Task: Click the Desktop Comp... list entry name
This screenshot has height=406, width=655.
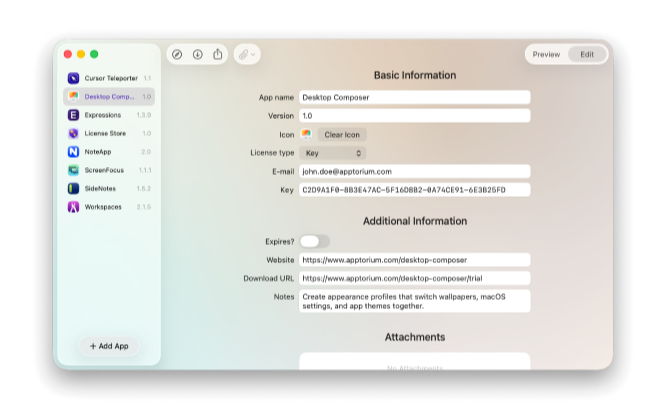Action: point(109,96)
